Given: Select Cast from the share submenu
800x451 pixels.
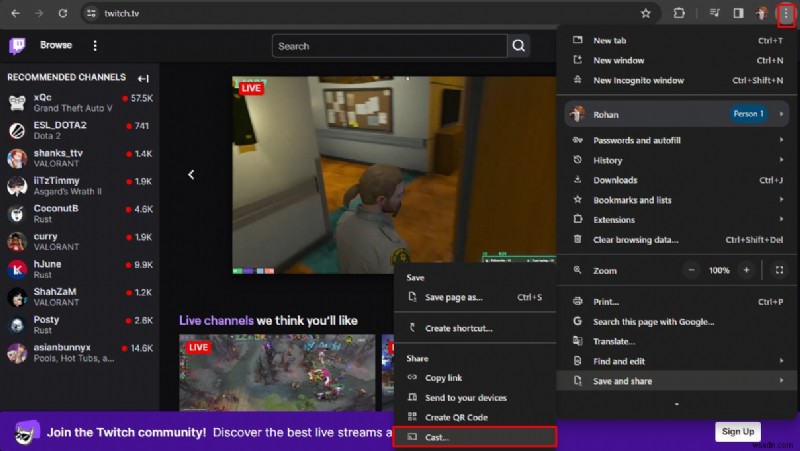Looking at the screenshot, I should [475, 437].
